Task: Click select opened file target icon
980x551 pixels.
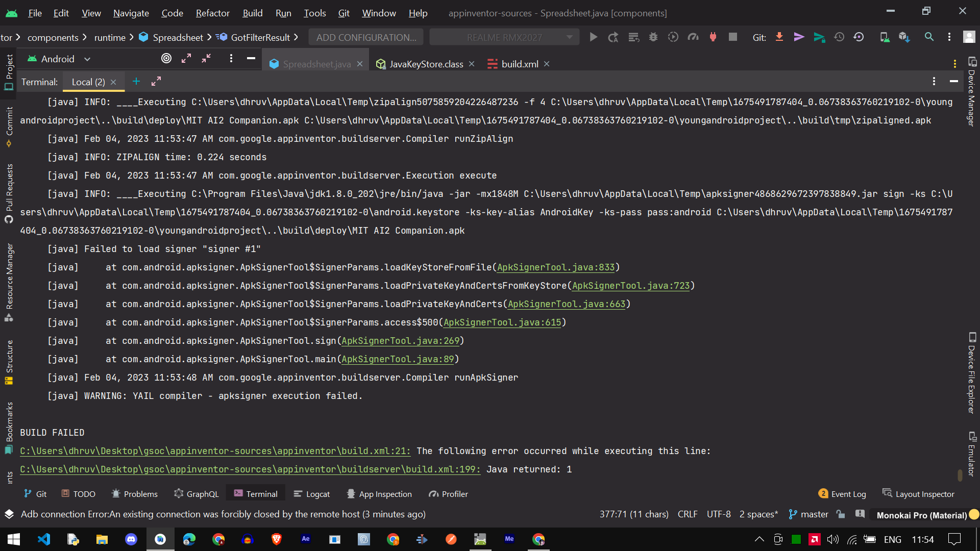Action: [166, 59]
